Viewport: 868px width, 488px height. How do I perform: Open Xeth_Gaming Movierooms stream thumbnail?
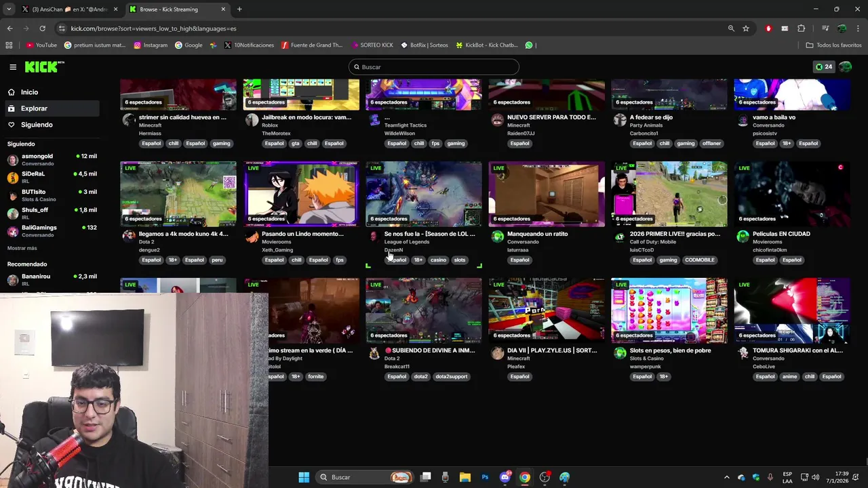click(301, 194)
